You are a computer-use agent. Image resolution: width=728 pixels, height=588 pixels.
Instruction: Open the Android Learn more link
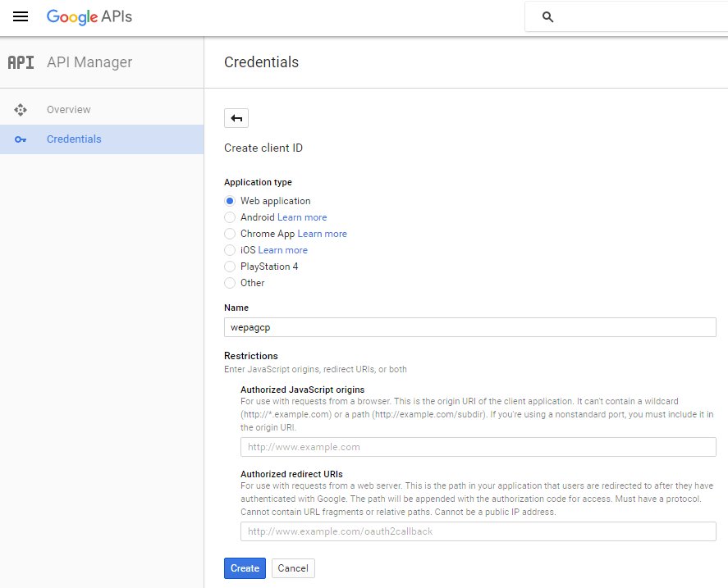302,217
